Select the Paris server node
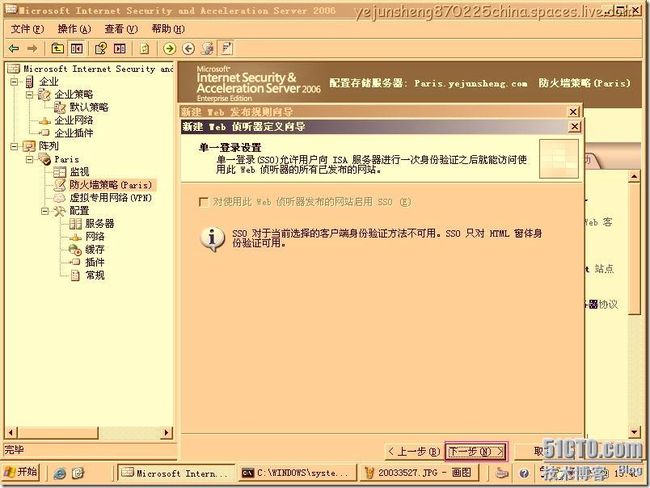 [x=66, y=159]
